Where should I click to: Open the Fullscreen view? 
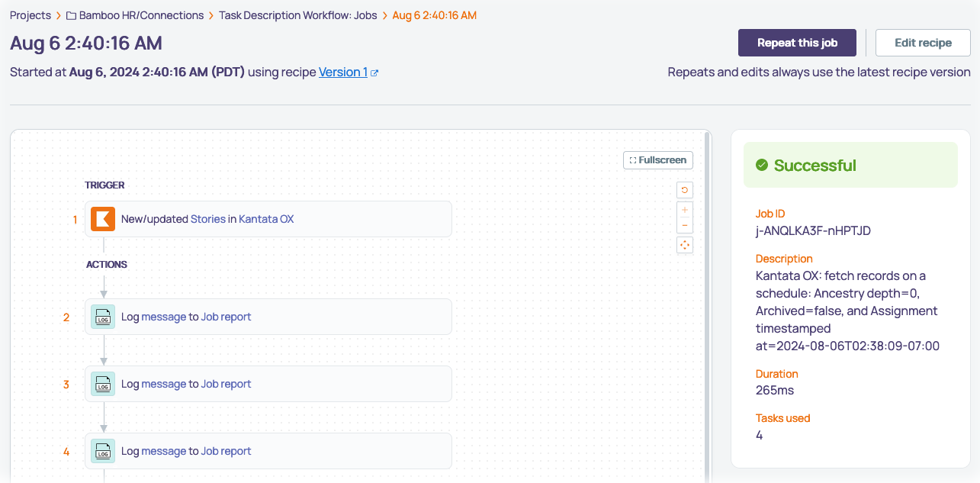click(x=658, y=160)
